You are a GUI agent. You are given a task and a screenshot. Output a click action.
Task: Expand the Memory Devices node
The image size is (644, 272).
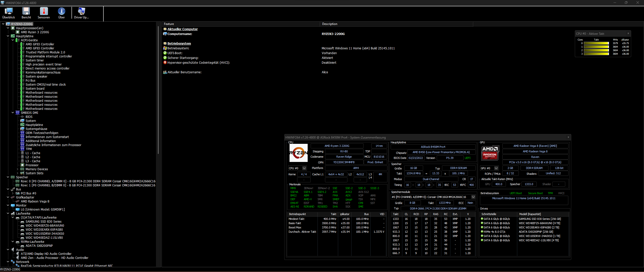18,169
